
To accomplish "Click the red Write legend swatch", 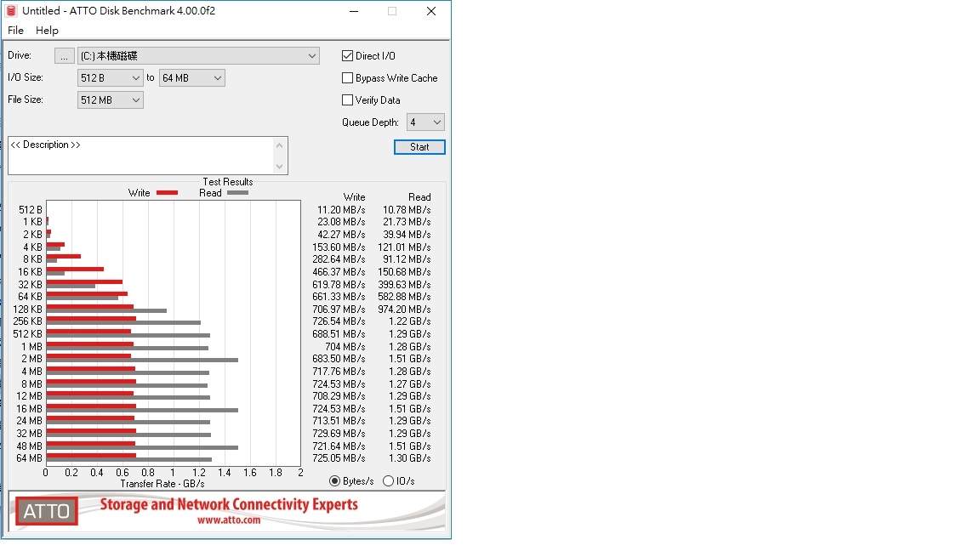I will pos(167,193).
